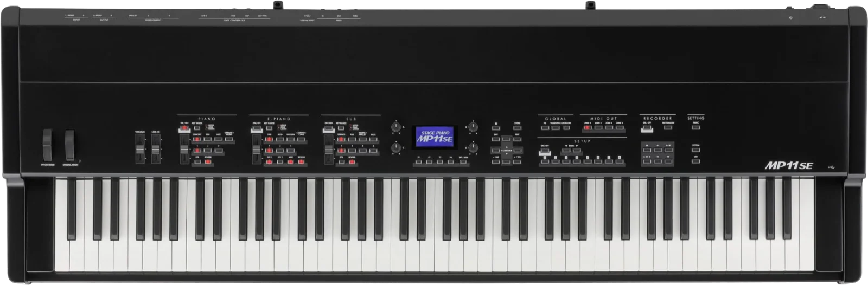The height and width of the screenshot is (285, 868).
Task: Toggle the PIANO section REVERB button
Action: pos(208,161)
